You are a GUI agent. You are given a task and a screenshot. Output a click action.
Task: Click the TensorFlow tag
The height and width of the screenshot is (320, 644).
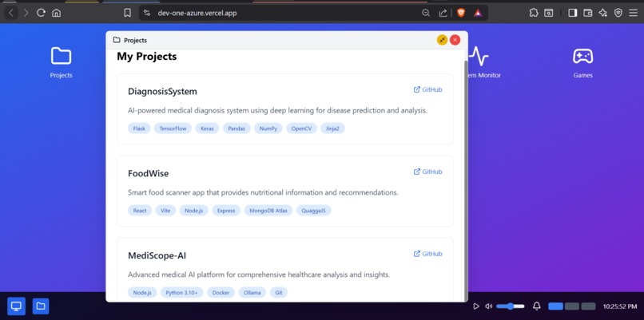[173, 128]
